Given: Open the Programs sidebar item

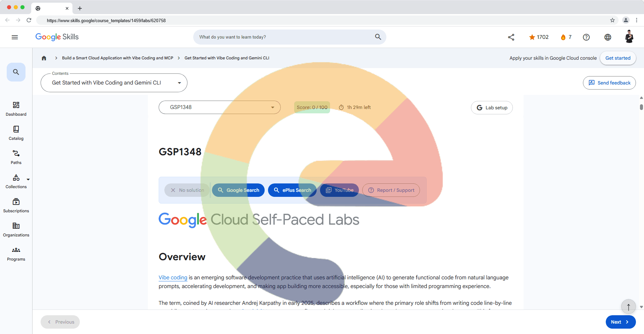Looking at the screenshot, I should (x=16, y=254).
